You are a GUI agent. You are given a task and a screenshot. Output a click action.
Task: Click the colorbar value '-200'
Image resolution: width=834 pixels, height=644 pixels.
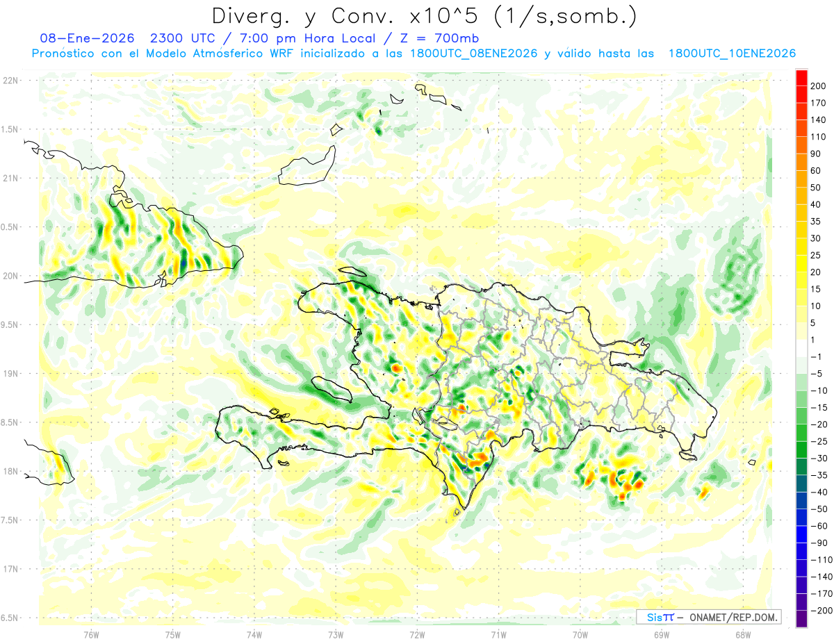(x=821, y=611)
